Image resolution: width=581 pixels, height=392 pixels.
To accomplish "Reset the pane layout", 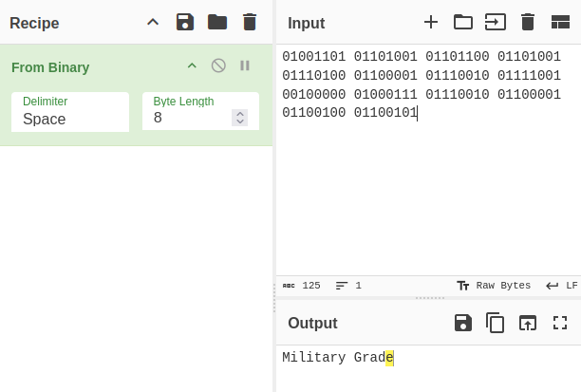I will tap(560, 22).
